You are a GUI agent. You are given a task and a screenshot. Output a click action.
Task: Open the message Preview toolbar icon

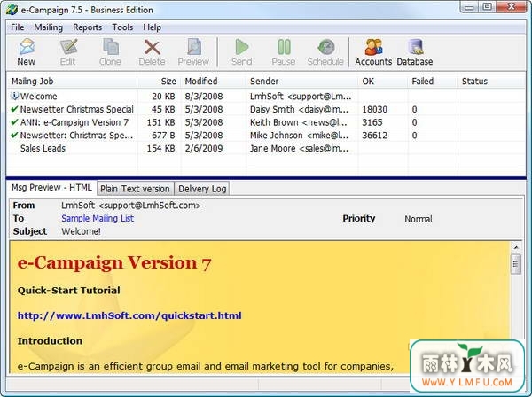click(x=193, y=52)
